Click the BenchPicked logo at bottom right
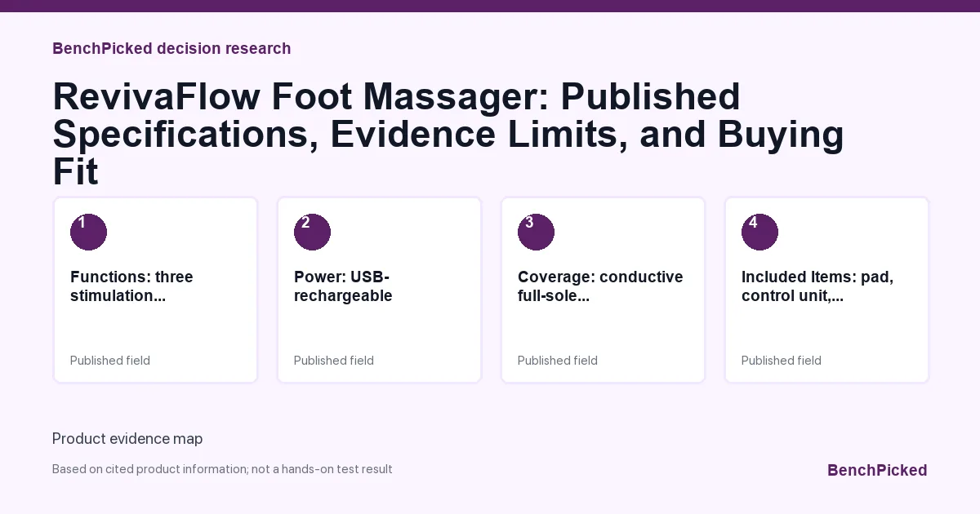The image size is (980, 514). click(877, 470)
